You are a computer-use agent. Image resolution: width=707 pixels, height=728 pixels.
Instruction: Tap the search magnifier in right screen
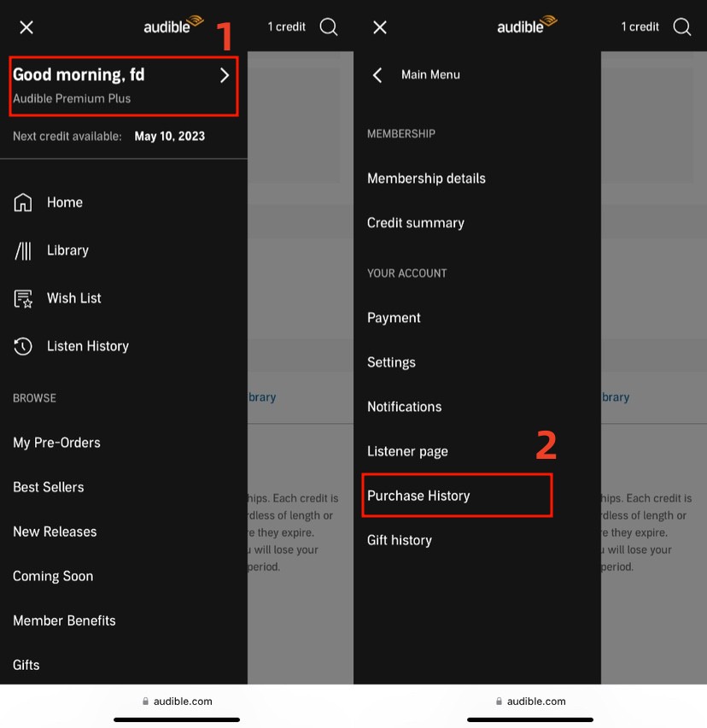click(x=682, y=27)
